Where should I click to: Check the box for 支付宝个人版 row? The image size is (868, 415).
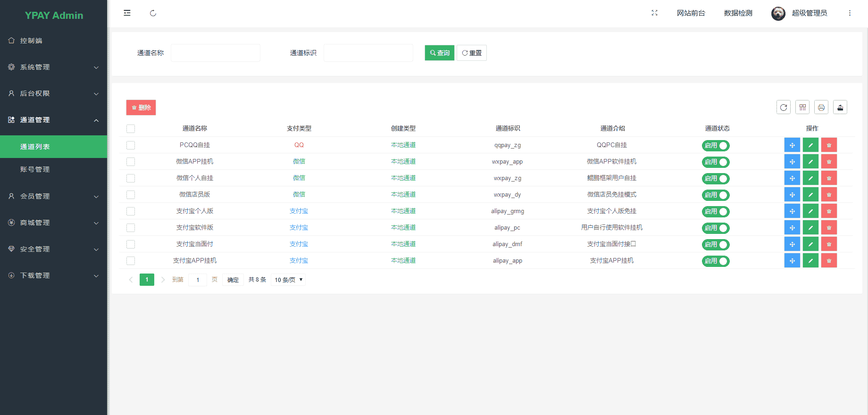pos(131,211)
